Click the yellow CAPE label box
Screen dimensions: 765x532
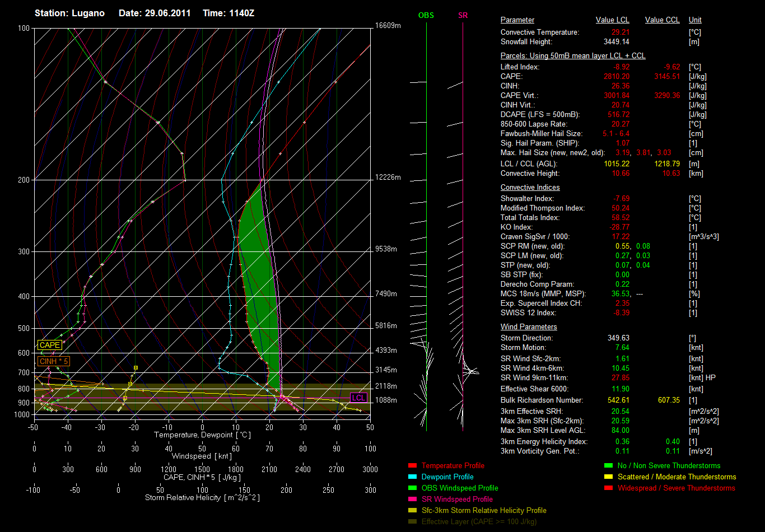point(49,346)
